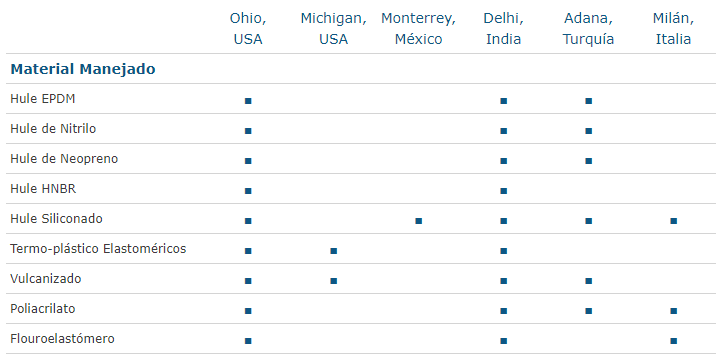The image size is (724, 361).
Task: Click the Hule de Nitrilo marker under Delhi
Action: click(x=503, y=131)
